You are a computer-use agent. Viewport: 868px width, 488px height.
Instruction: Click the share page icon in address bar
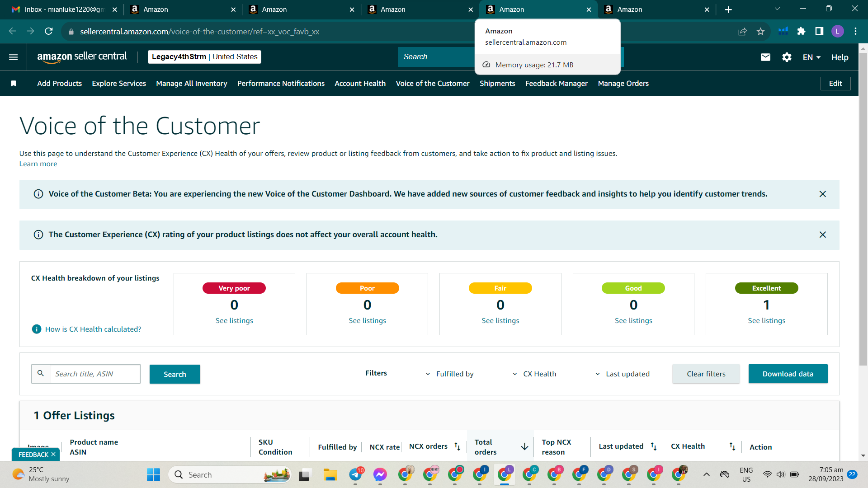click(x=742, y=31)
